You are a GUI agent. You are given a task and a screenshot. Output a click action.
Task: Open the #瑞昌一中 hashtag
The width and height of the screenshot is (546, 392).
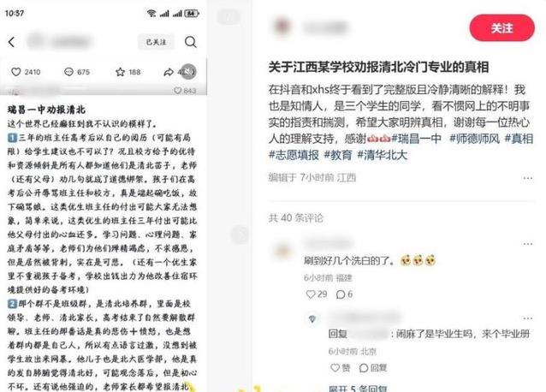[x=417, y=139]
